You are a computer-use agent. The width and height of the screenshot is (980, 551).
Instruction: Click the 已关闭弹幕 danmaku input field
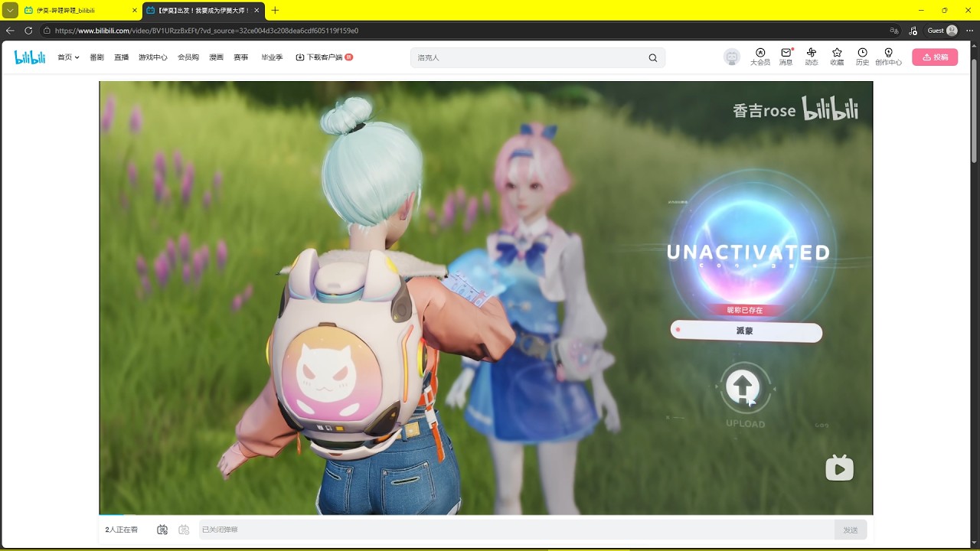[x=517, y=530]
